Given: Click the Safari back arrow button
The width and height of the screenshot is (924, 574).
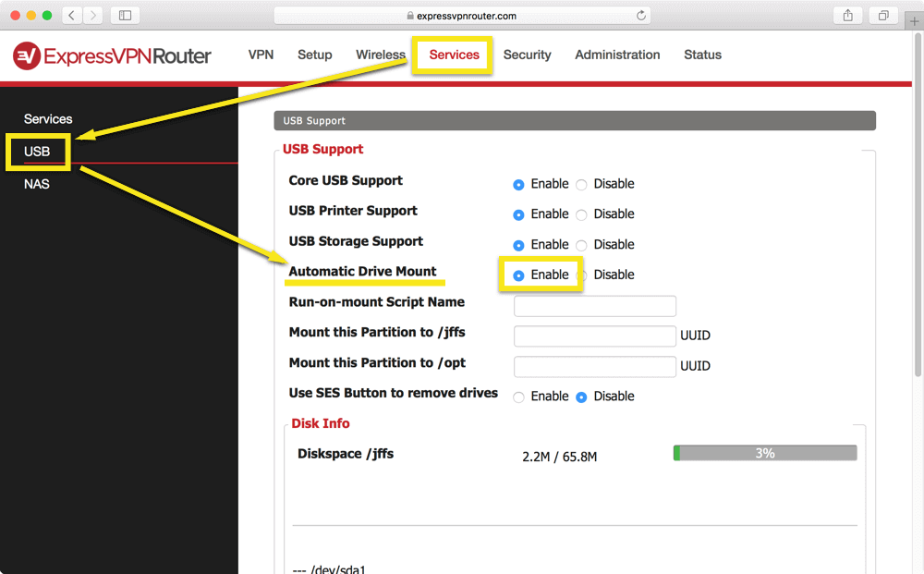Looking at the screenshot, I should click(72, 16).
